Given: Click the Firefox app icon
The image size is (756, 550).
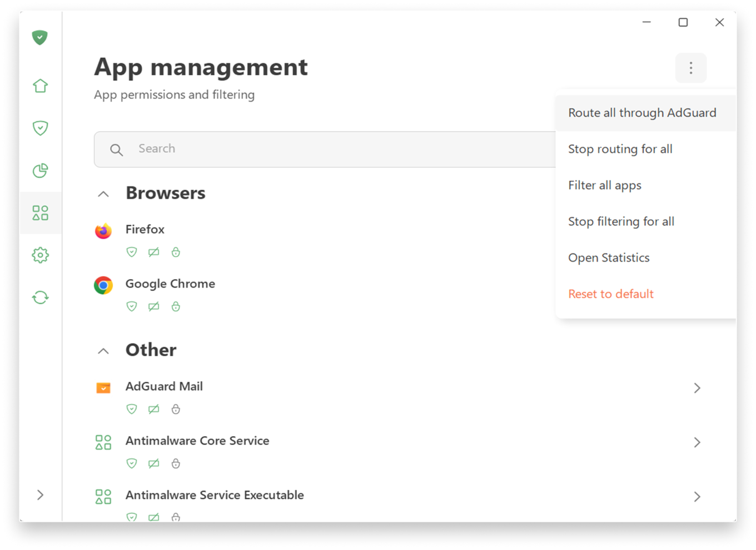Looking at the screenshot, I should tap(103, 230).
